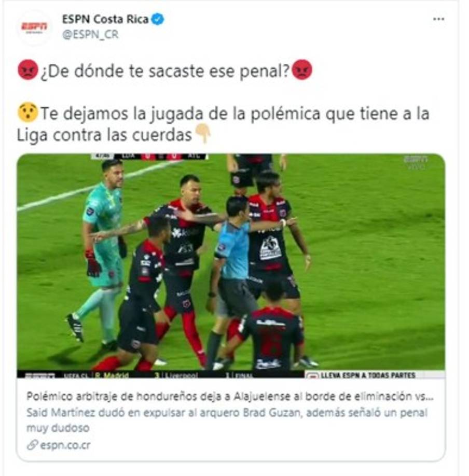The height and width of the screenshot is (476, 469).
Task: Click the '¿De dónde te sacaste ese penal?' text
Action: click(x=164, y=71)
